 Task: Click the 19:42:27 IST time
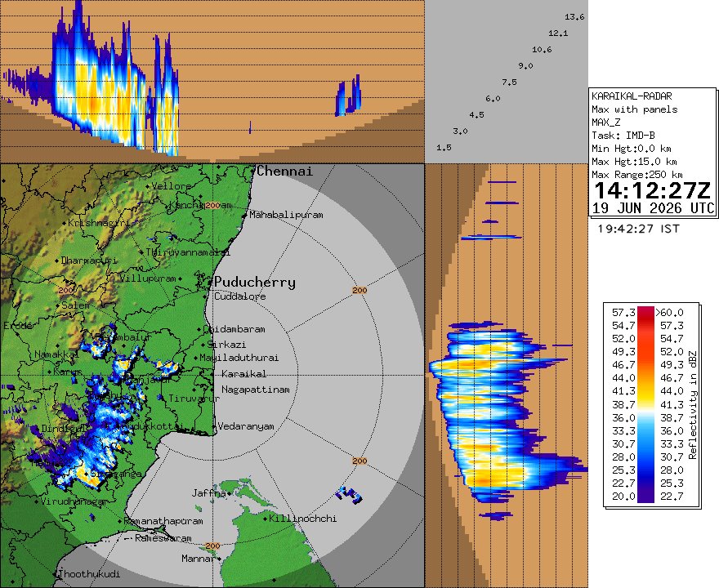click(638, 229)
